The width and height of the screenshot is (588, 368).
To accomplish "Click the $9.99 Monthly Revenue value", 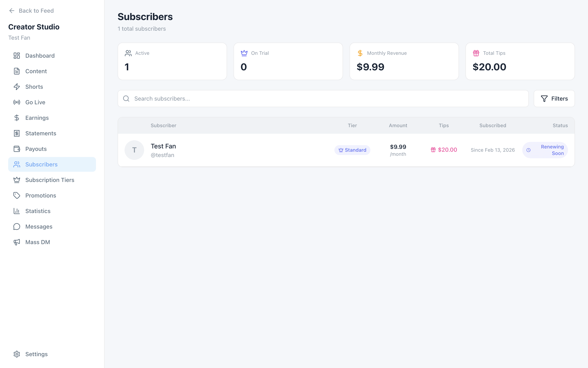I will 371,67.
